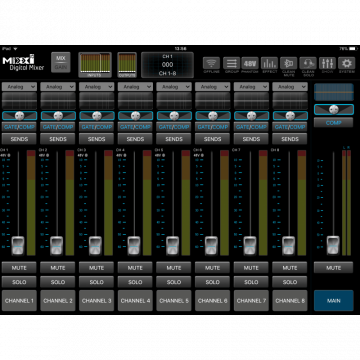This screenshot has width=360, height=360.
Task: Tap the CH 1 channel display
Action: click(x=167, y=65)
